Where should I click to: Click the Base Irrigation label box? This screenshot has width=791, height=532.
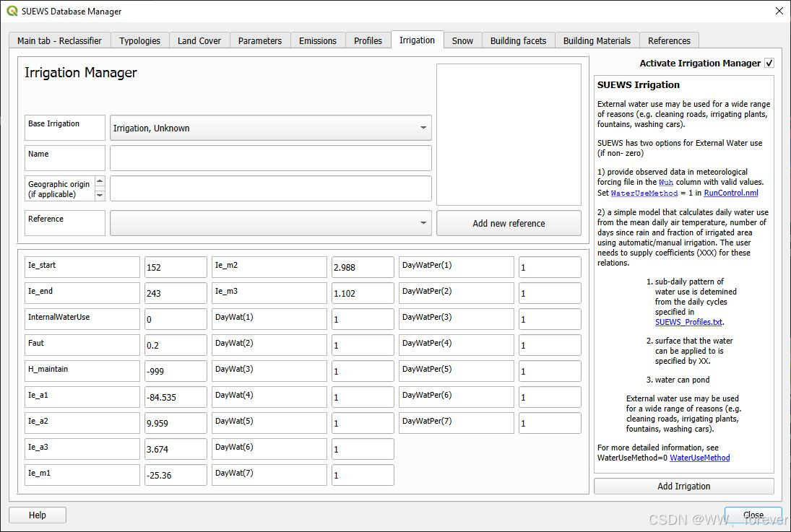pyautogui.click(x=65, y=128)
